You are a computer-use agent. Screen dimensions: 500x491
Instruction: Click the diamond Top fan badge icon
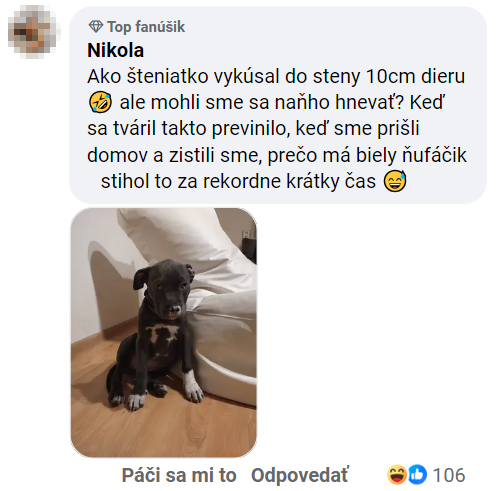pyautogui.click(x=96, y=27)
